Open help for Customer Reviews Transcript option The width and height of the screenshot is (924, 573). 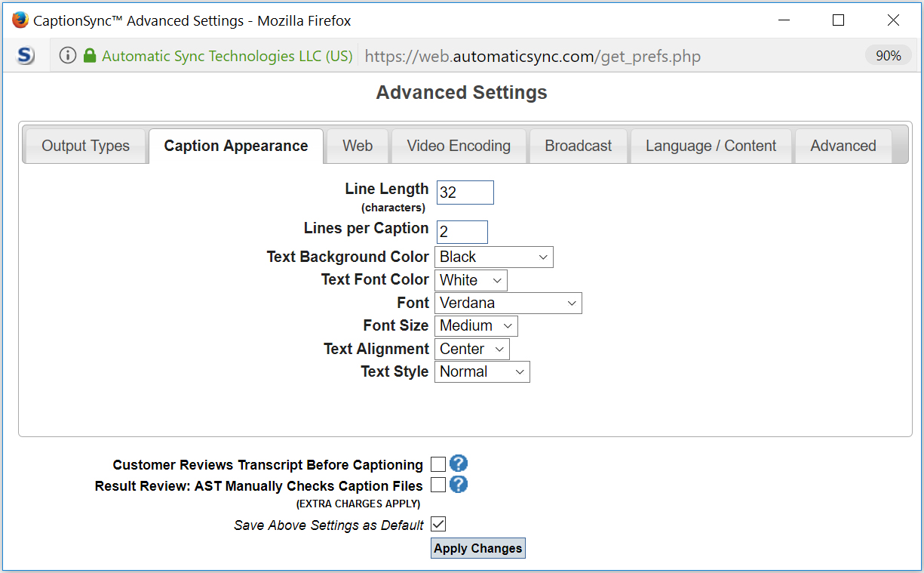pyautogui.click(x=459, y=464)
